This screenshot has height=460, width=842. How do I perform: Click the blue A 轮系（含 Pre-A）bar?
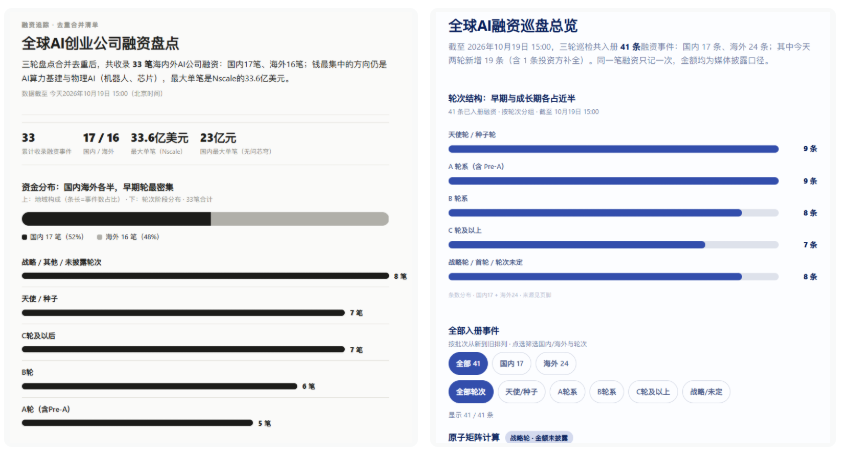(x=613, y=181)
